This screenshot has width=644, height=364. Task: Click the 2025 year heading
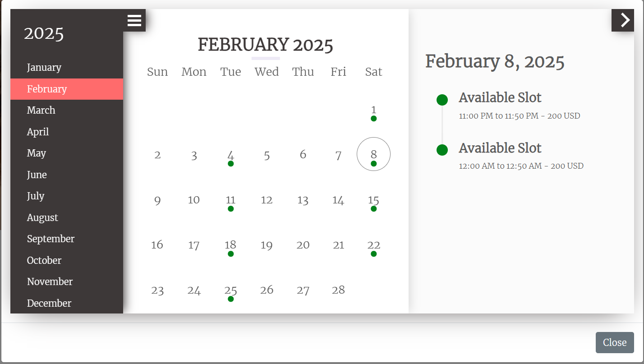tap(44, 34)
